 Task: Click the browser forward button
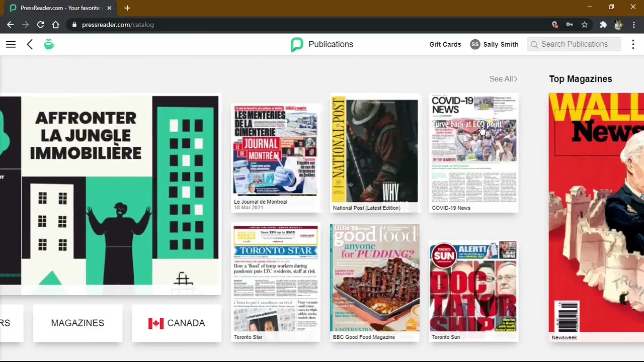click(25, 24)
